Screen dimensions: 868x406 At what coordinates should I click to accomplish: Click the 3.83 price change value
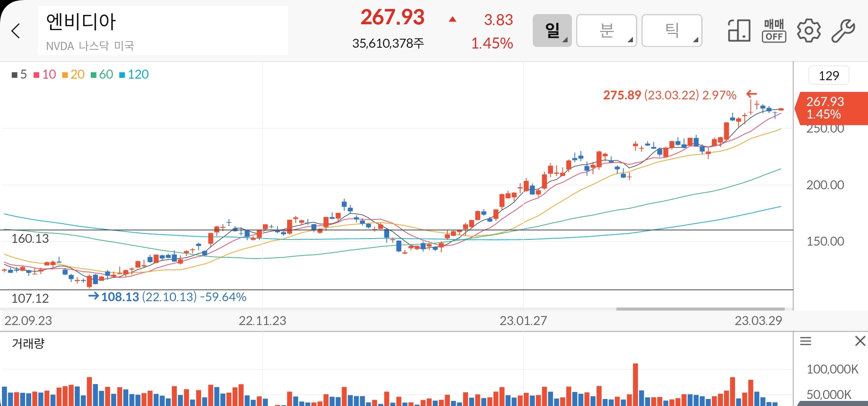(498, 20)
